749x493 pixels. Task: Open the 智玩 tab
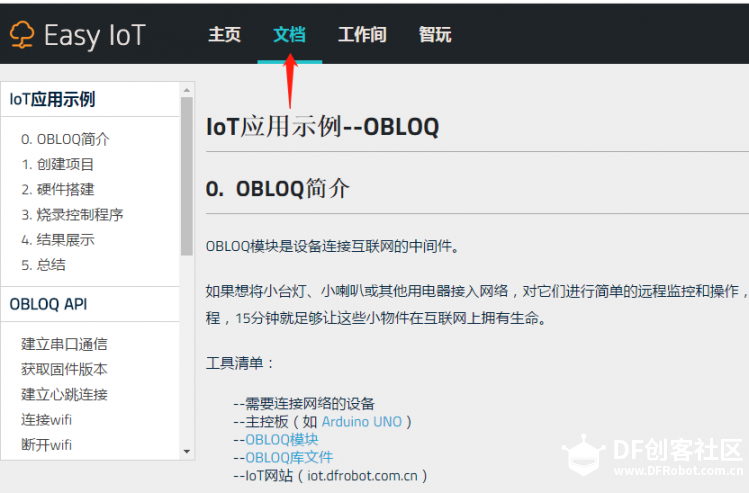point(435,34)
